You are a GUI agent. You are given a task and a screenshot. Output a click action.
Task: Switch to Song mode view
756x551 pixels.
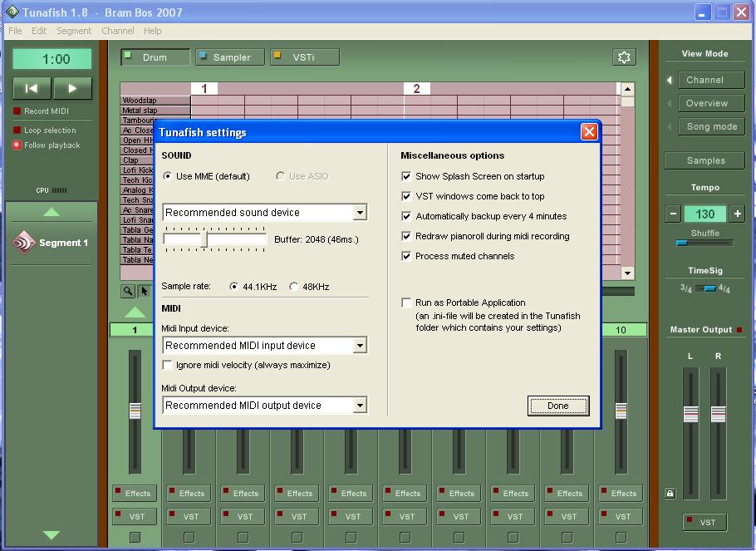(711, 126)
